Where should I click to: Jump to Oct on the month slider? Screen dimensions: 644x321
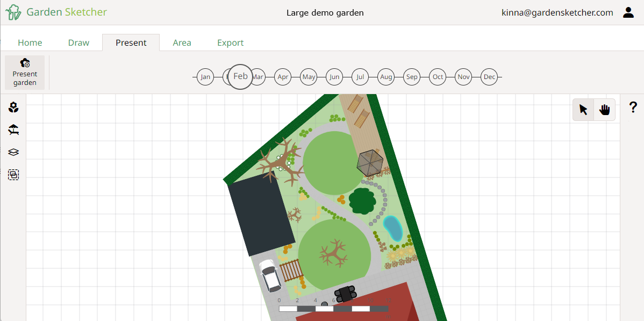tap(438, 77)
